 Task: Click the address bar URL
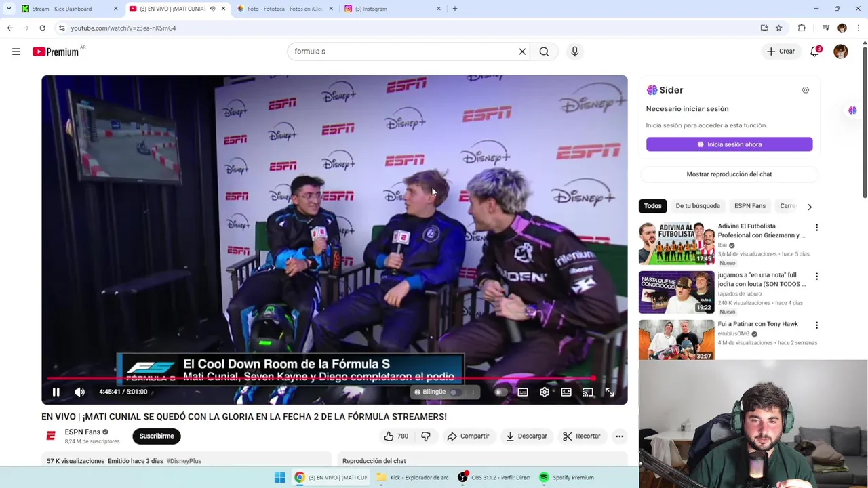(123, 28)
